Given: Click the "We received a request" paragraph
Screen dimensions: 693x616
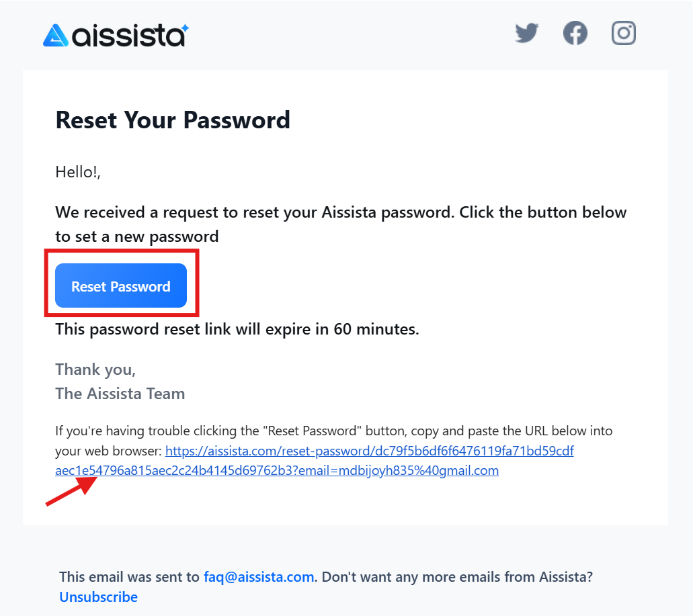Looking at the screenshot, I should [341, 212].
